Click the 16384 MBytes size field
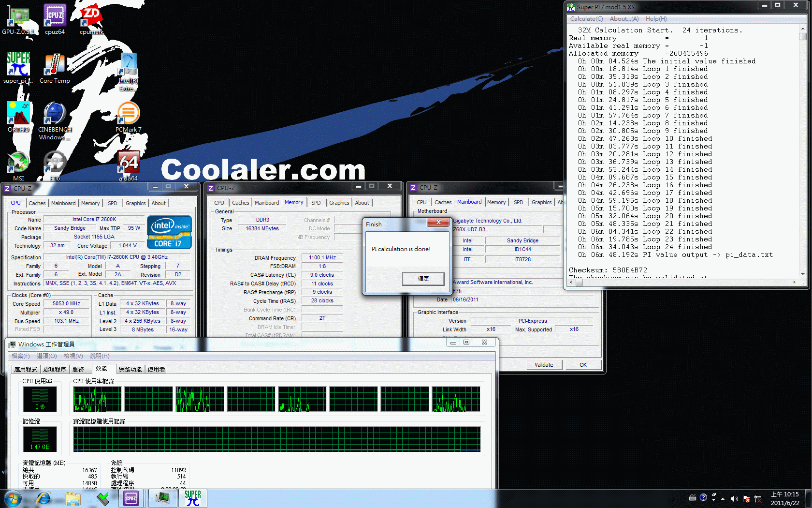The height and width of the screenshot is (508, 812). (262, 229)
